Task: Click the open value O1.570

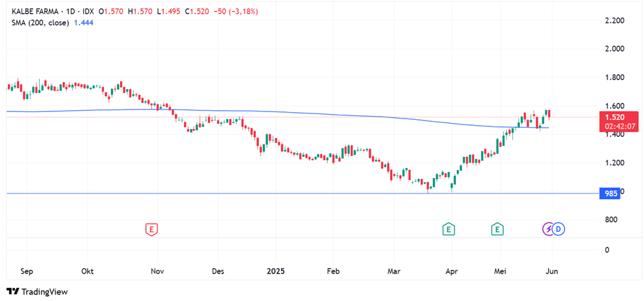Action: pyautogui.click(x=112, y=12)
